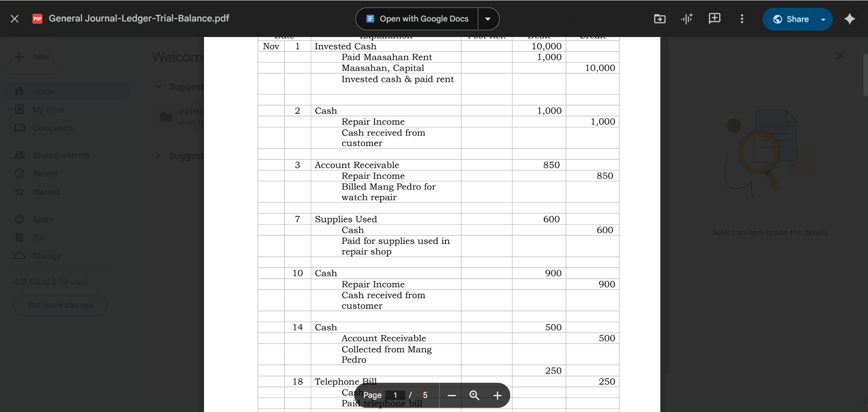Click the Cash received from customer note under Nov 2
868x412 pixels.
click(383, 138)
